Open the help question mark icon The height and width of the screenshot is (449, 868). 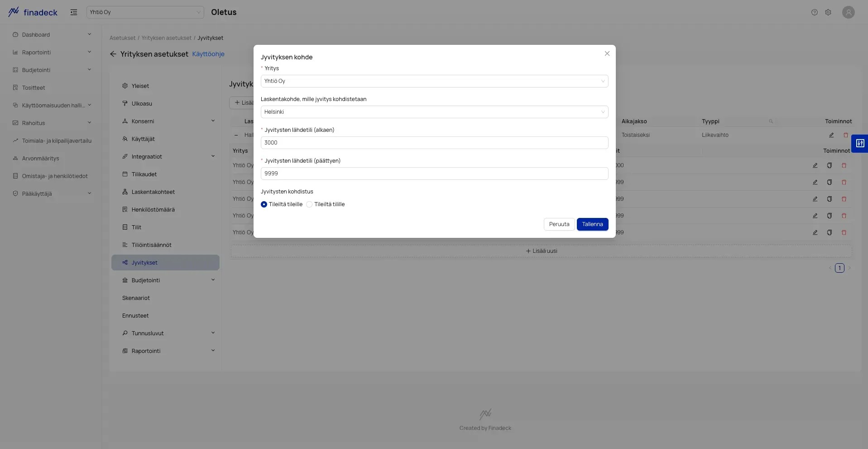[815, 12]
